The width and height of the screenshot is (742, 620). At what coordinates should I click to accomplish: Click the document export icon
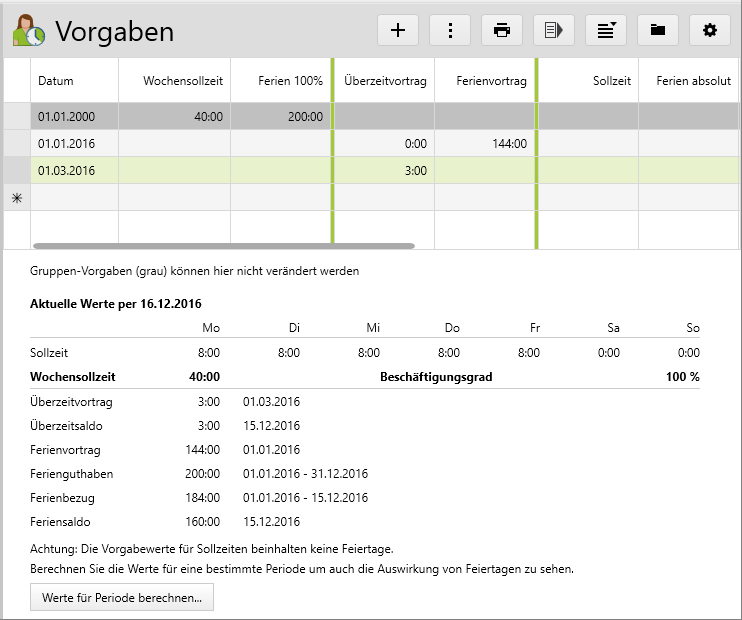click(x=554, y=30)
